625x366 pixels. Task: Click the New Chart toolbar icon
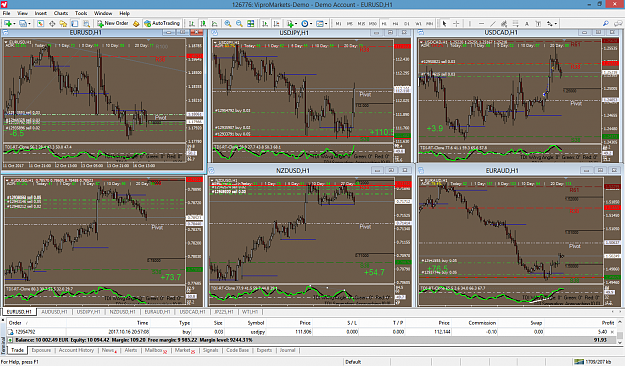pyautogui.click(x=8, y=24)
